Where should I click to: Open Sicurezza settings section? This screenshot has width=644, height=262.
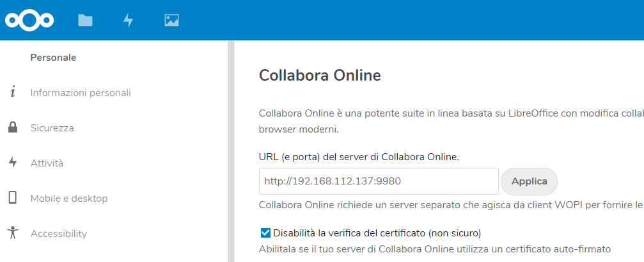[x=52, y=128]
